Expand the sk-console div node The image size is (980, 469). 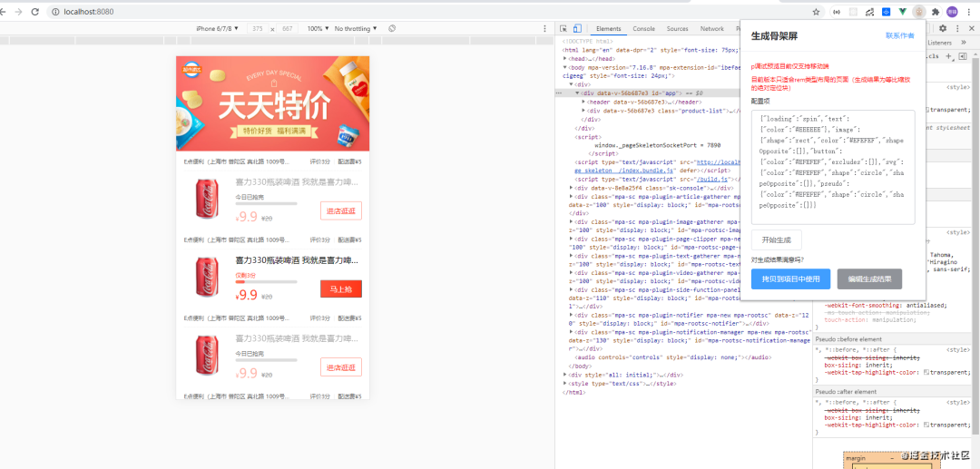tap(572, 188)
